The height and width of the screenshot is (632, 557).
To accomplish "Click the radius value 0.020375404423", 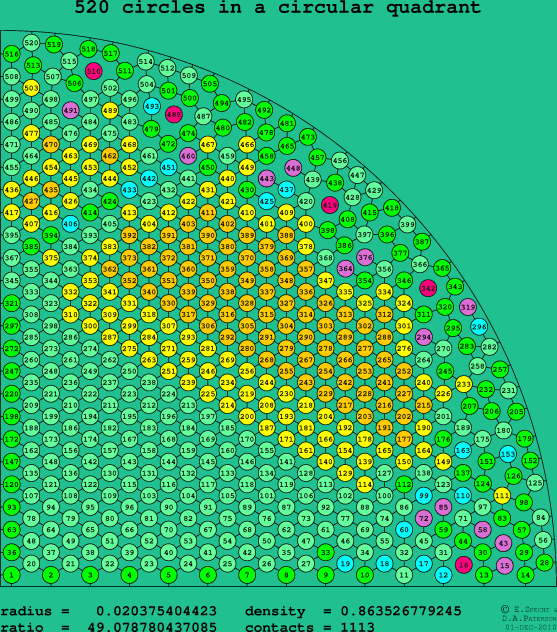I will 156,611.
